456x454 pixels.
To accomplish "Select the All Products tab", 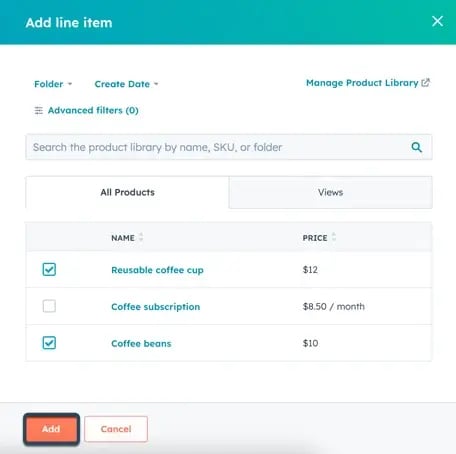I will 127,192.
